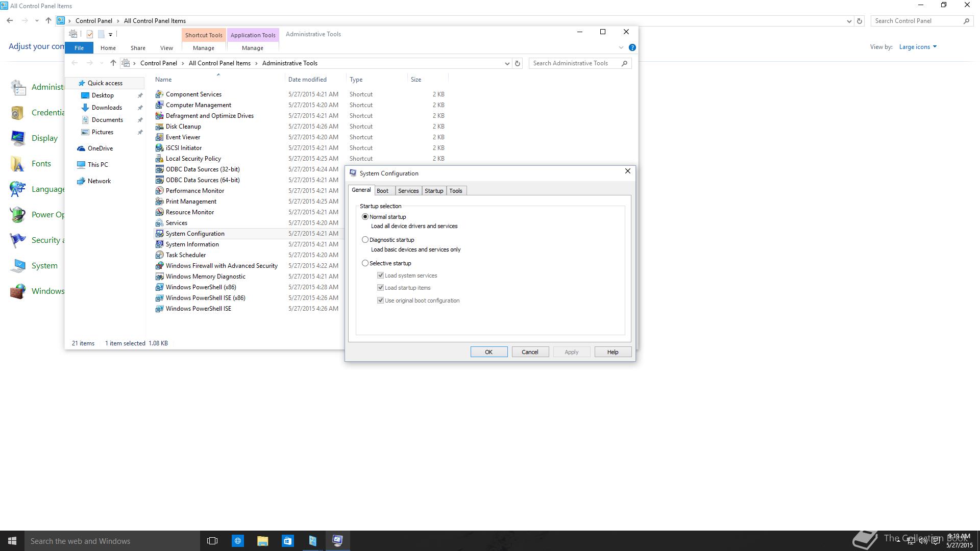Sort files by Date modified column
The height and width of the screenshot is (551, 980).
coord(307,80)
